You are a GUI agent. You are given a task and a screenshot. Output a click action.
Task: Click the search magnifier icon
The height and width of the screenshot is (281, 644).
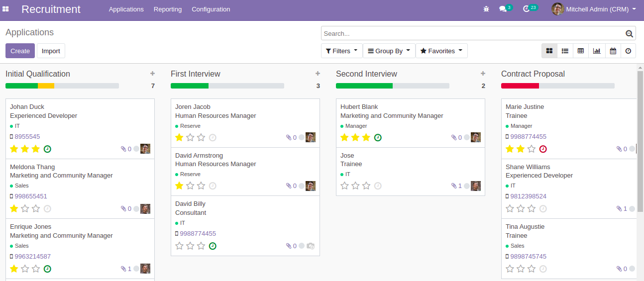[630, 34]
